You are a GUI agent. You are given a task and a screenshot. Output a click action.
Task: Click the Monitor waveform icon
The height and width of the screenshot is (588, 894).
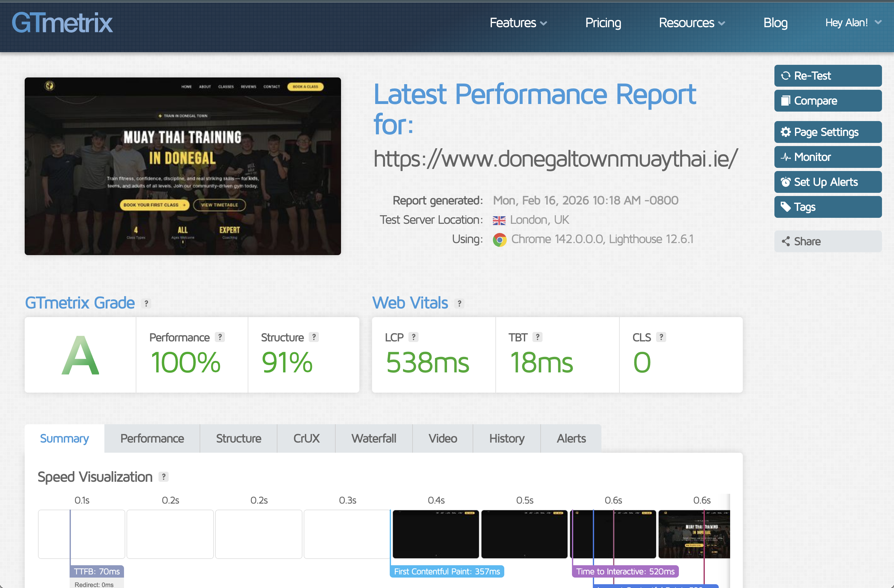tap(786, 157)
